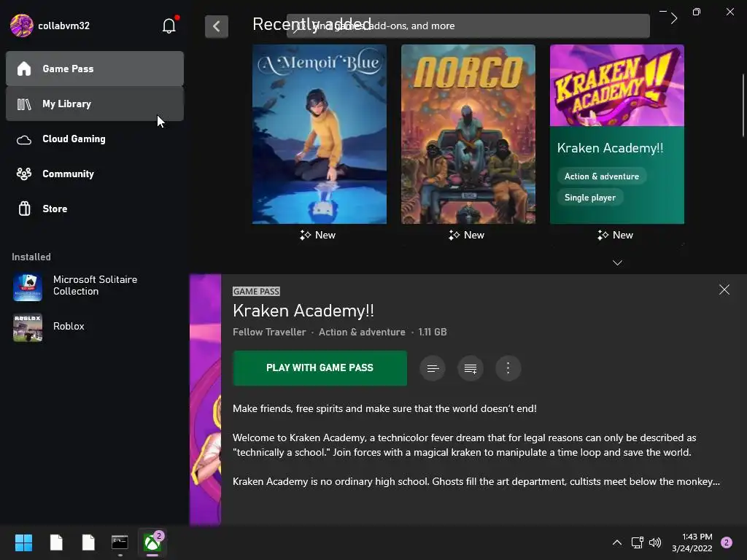Click the Store shopping bag icon
Viewport: 747px width, 560px height.
point(24,209)
